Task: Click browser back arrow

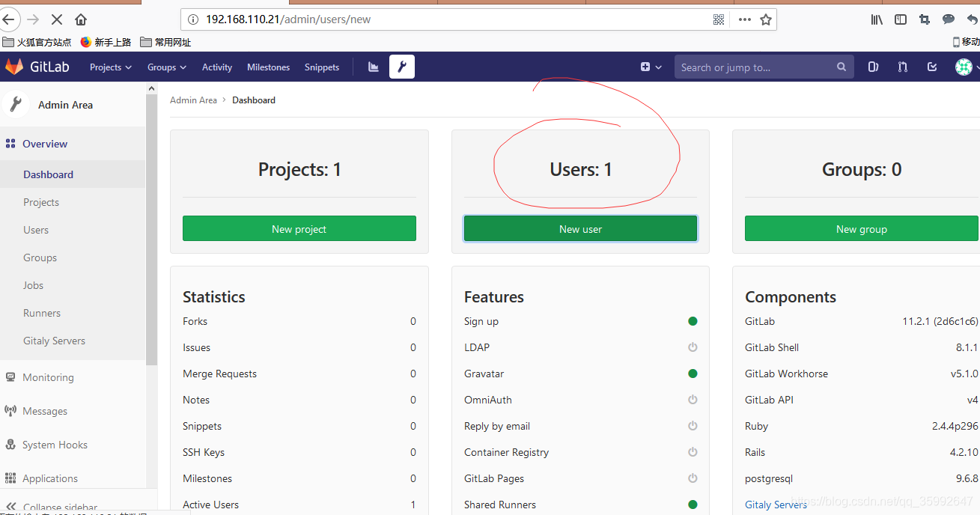Action: pyautogui.click(x=8, y=19)
